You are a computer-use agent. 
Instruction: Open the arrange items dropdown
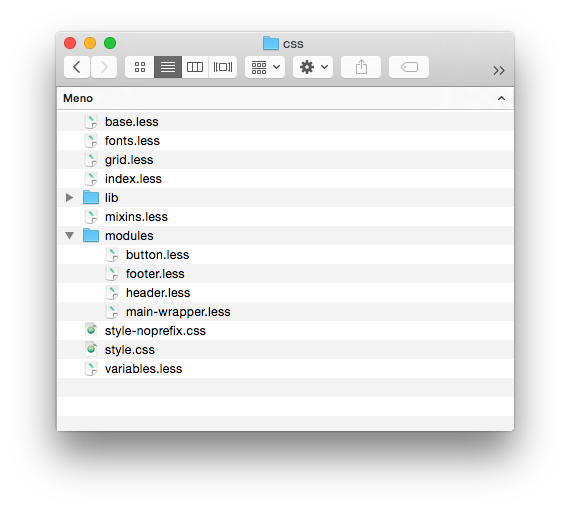point(265,67)
